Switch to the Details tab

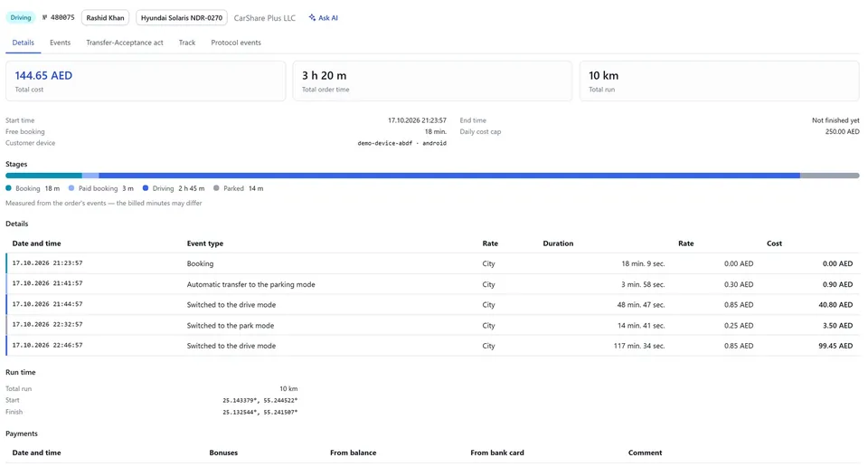24,43
